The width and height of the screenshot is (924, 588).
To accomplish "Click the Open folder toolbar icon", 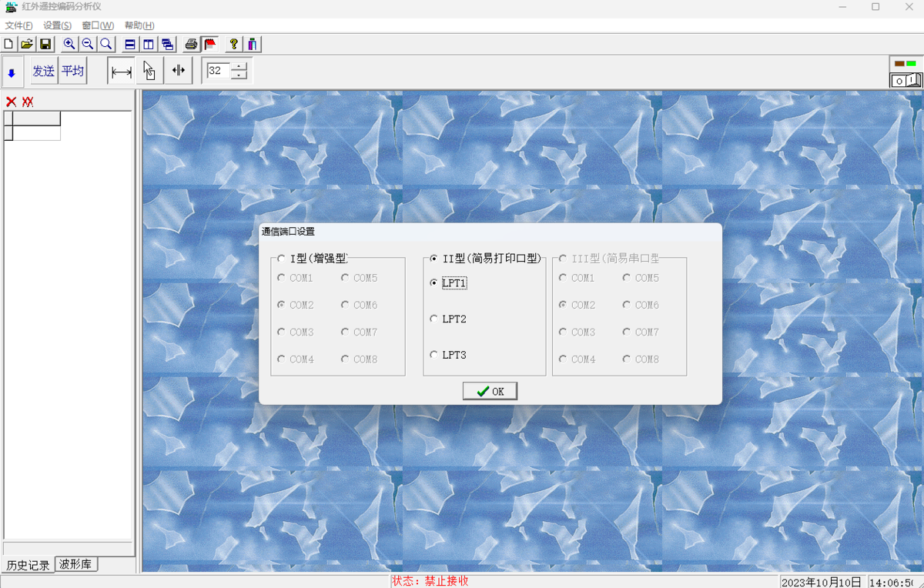I will point(27,44).
